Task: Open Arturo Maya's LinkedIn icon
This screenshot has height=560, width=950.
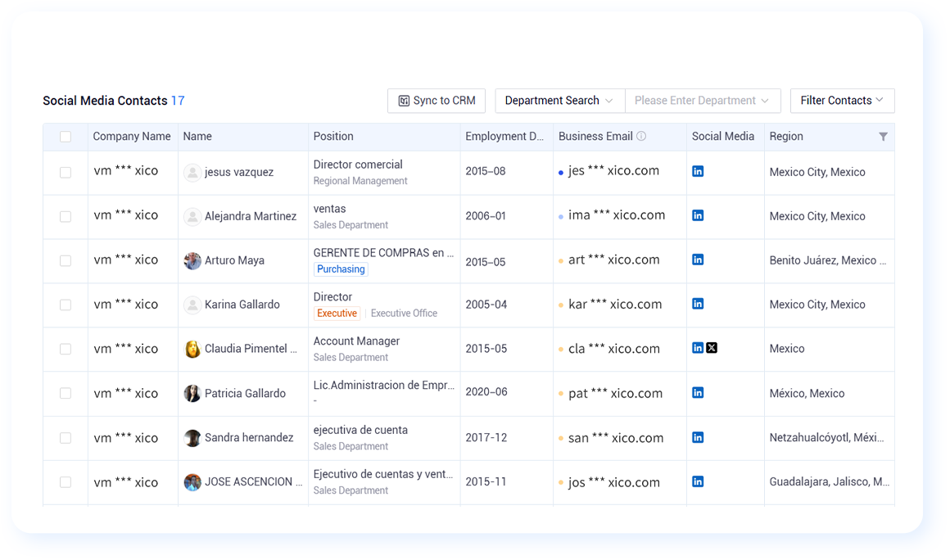Action: (698, 260)
